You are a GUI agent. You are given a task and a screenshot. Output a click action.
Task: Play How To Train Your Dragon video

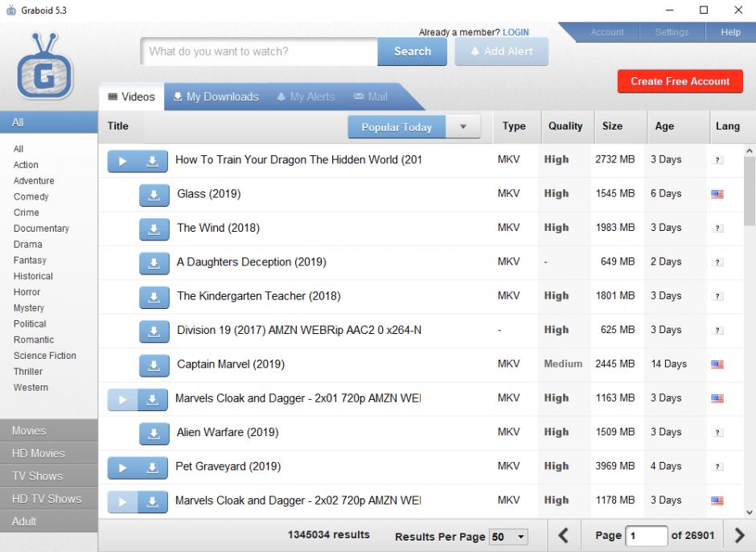point(122,161)
